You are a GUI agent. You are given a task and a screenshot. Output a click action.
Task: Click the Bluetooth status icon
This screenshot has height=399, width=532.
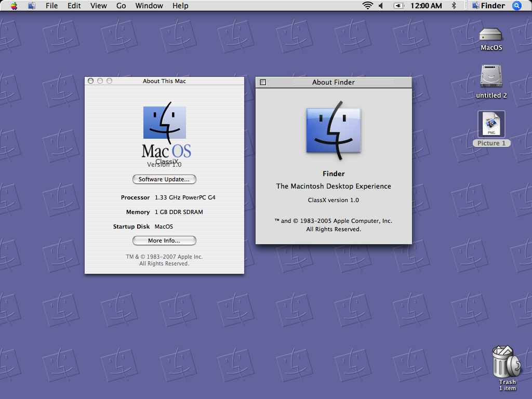click(454, 6)
